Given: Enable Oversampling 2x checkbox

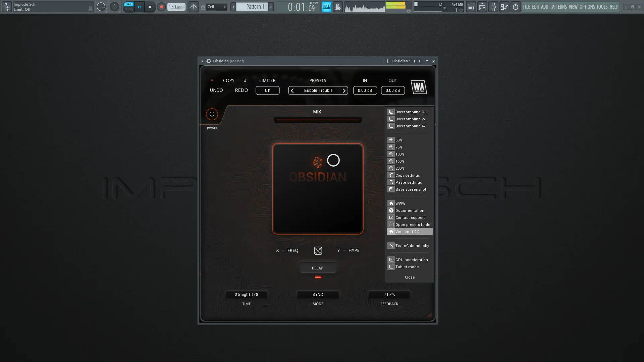Looking at the screenshot, I should click(x=391, y=119).
